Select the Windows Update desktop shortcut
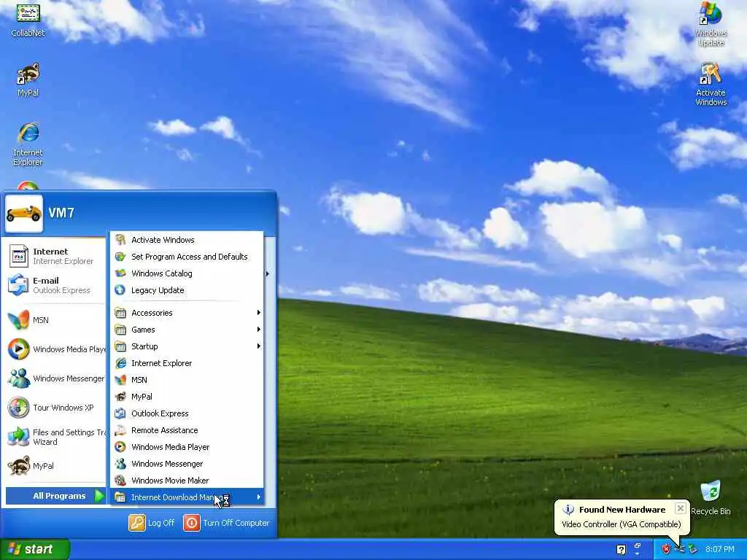Viewport: 747px width, 560px height. tap(711, 24)
